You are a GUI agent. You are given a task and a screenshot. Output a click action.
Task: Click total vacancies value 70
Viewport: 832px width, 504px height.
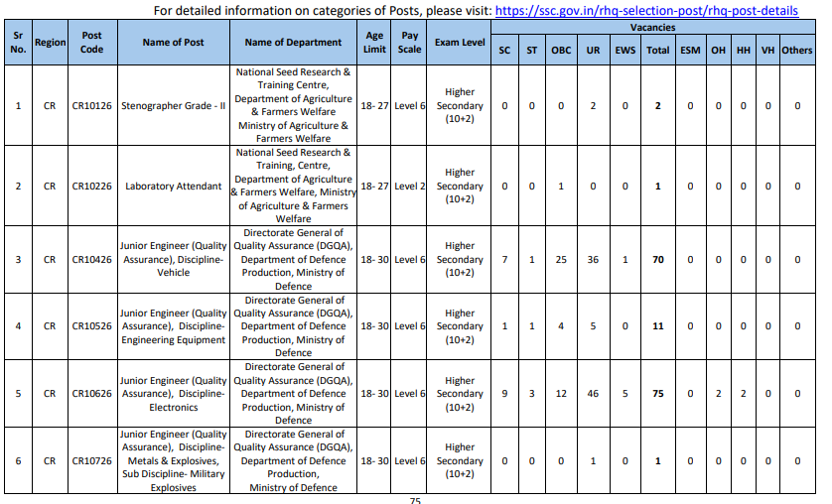click(x=658, y=260)
